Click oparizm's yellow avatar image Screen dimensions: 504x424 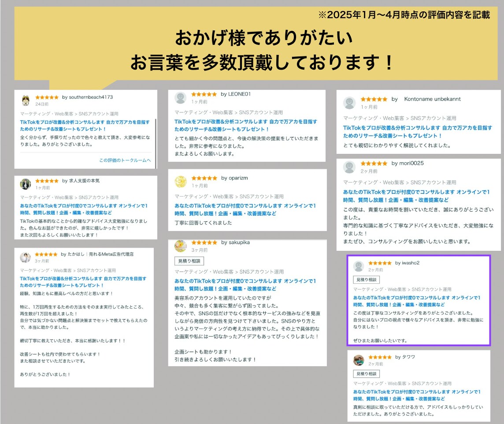(x=180, y=182)
